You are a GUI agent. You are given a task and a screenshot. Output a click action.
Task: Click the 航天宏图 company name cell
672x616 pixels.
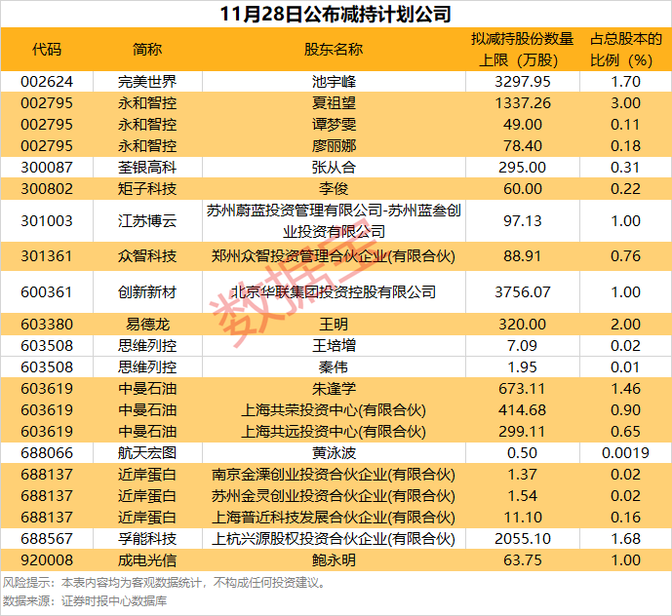point(147,452)
